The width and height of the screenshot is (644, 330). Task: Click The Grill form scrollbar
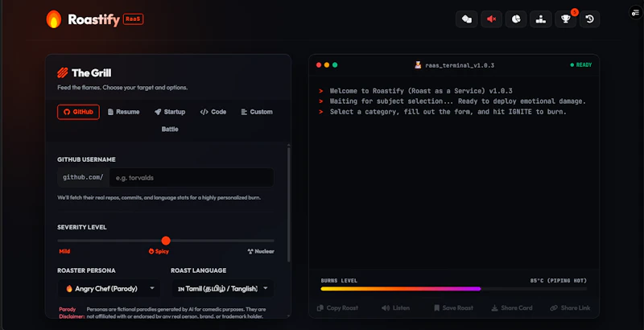(x=289, y=204)
